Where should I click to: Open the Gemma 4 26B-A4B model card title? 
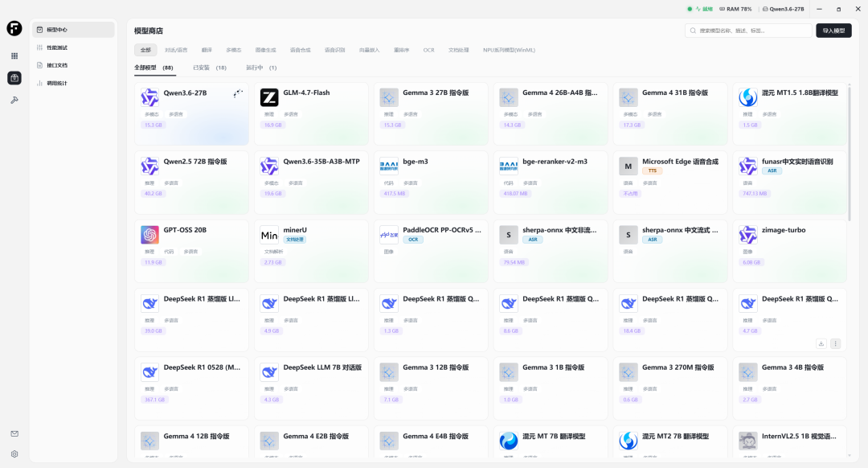560,93
